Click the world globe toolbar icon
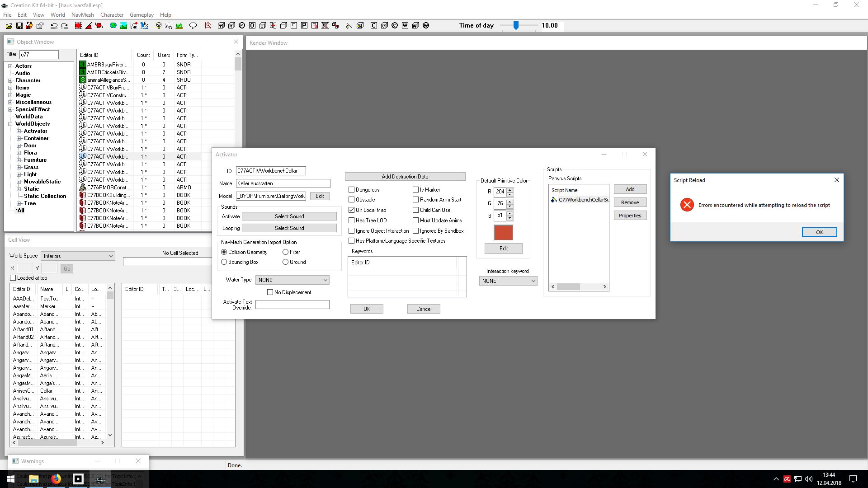The height and width of the screenshot is (488, 868). (x=113, y=26)
